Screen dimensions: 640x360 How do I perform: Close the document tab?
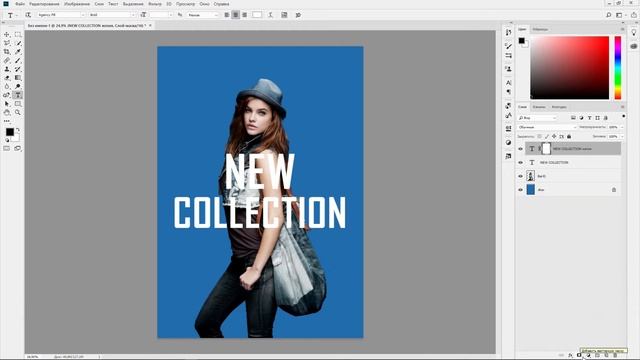[150, 25]
